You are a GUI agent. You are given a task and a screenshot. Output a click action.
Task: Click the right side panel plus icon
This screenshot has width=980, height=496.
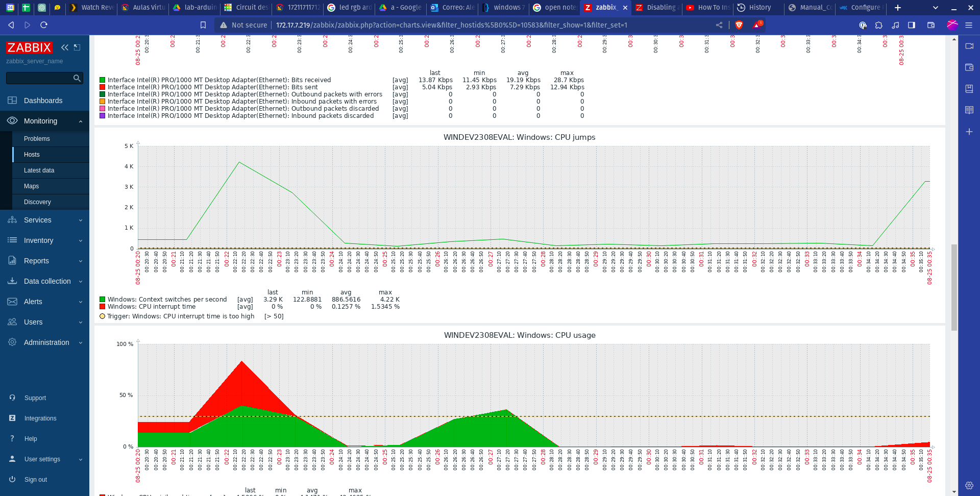point(969,132)
